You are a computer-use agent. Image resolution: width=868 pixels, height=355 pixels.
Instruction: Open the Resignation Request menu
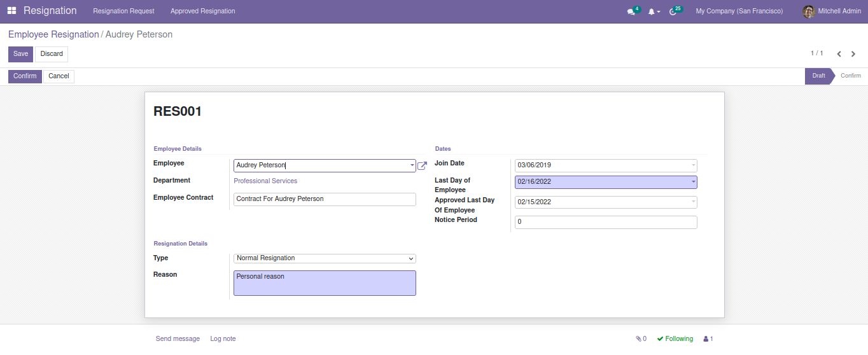tap(123, 11)
